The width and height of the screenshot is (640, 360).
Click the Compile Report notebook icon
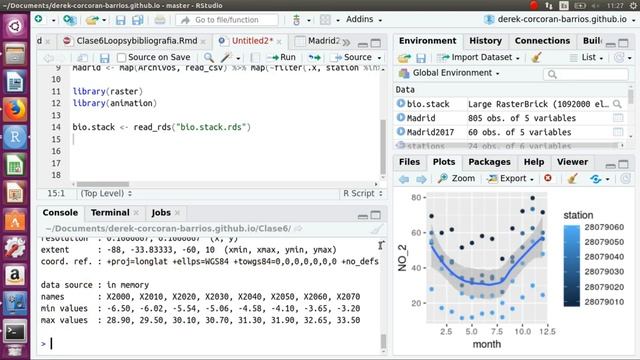255,58
